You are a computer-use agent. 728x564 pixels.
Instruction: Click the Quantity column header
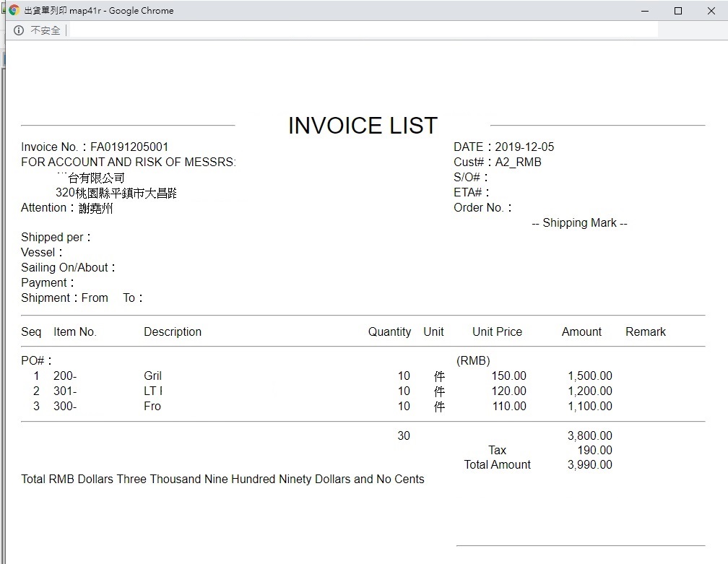click(x=389, y=332)
